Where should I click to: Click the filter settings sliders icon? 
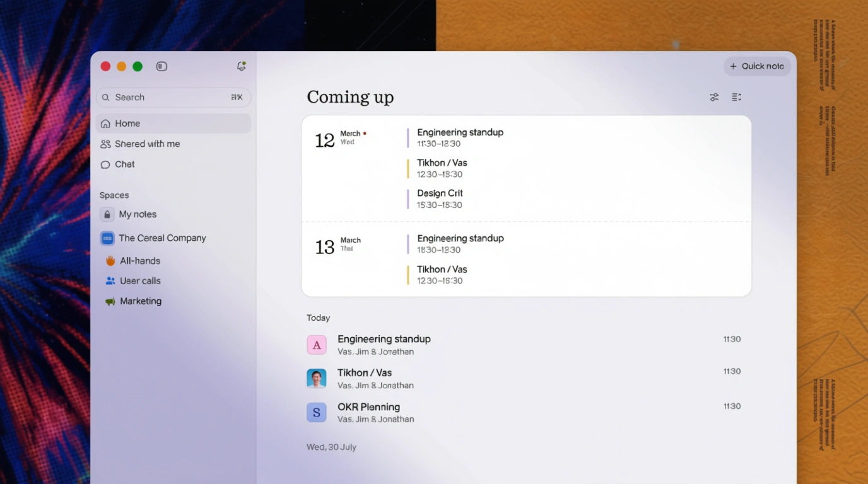click(714, 97)
